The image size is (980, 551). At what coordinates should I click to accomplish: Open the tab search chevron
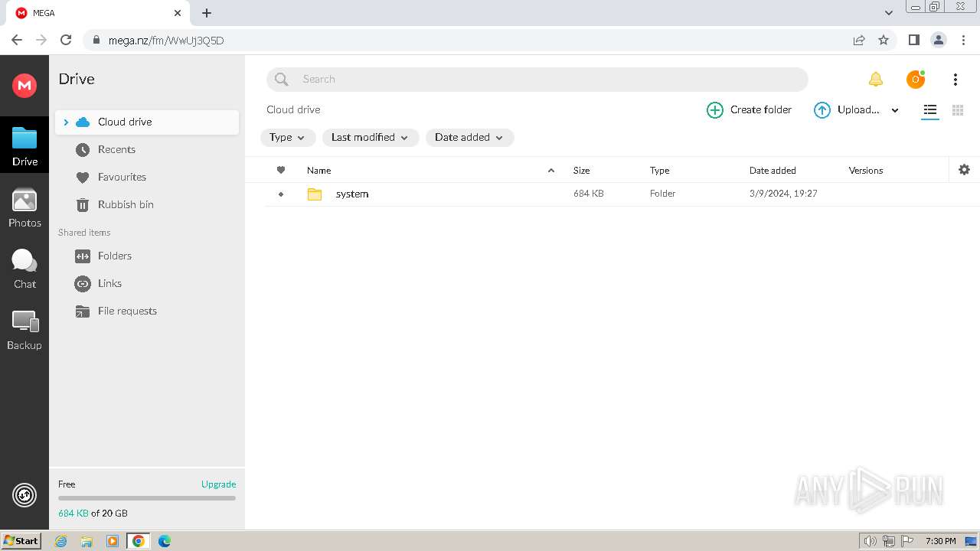click(x=888, y=13)
